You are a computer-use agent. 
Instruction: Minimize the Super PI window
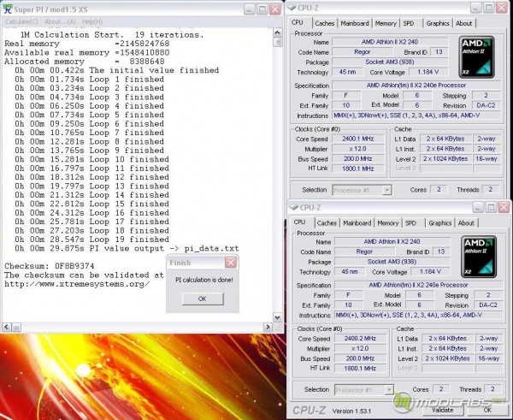250,9
